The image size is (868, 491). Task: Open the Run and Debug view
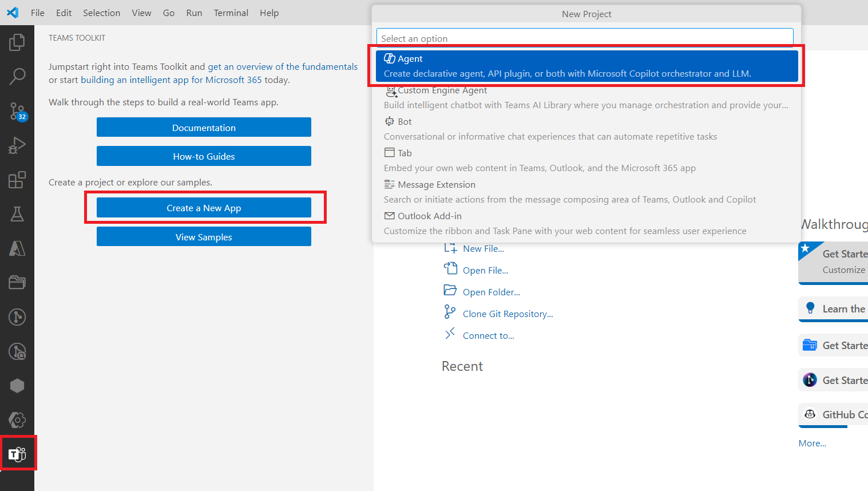(17, 145)
